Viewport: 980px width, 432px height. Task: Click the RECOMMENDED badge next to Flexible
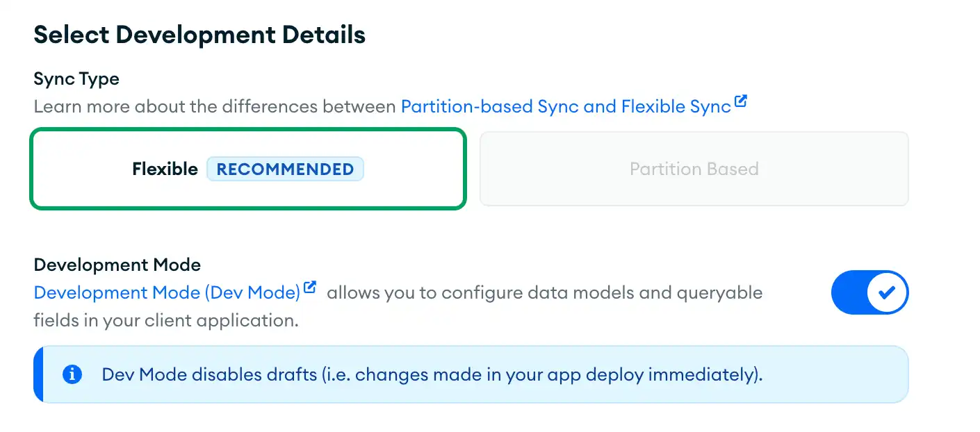coord(285,168)
